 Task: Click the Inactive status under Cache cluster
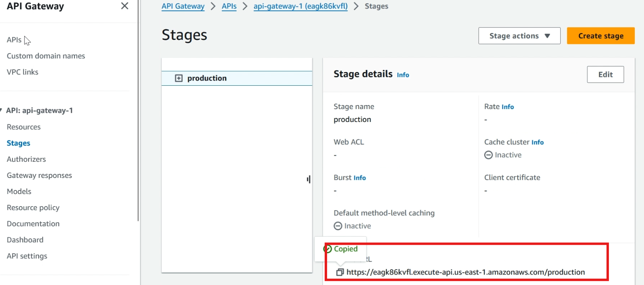503,155
